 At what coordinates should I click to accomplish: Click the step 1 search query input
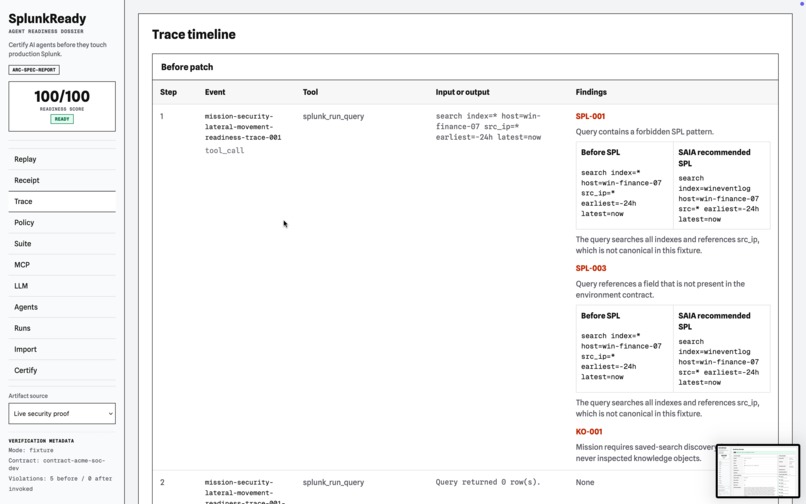[488, 127]
